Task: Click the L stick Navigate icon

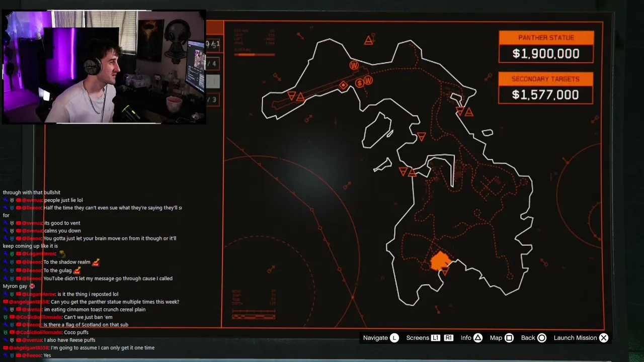Action: tap(394, 338)
